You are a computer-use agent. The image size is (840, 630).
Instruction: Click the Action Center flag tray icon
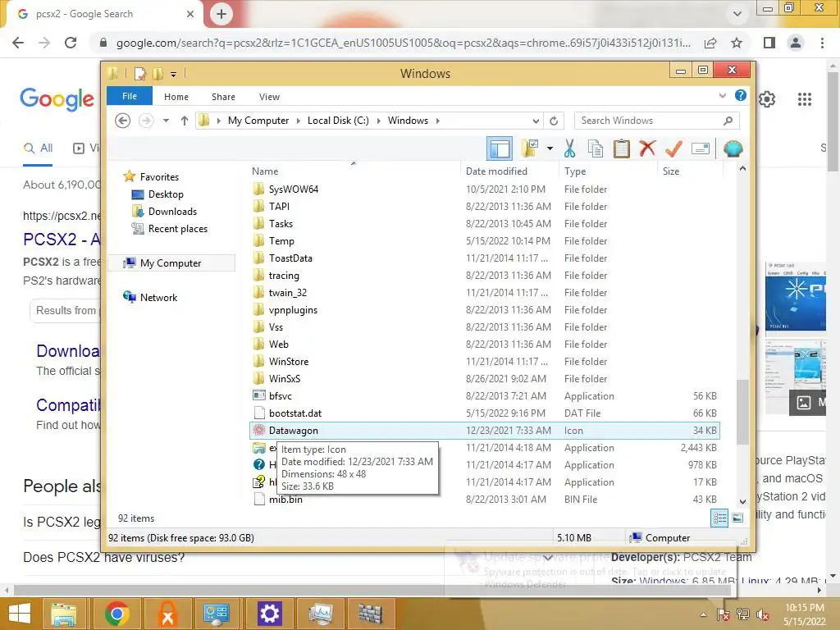point(723,614)
